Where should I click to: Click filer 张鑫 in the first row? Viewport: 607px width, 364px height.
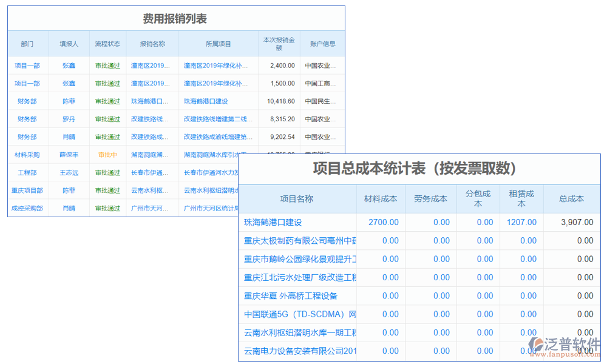(69, 65)
